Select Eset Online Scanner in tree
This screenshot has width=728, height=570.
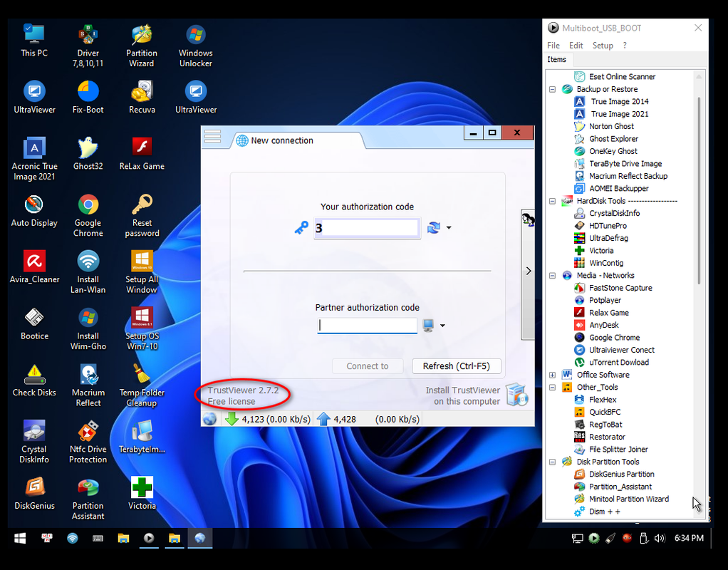pyautogui.click(x=622, y=77)
